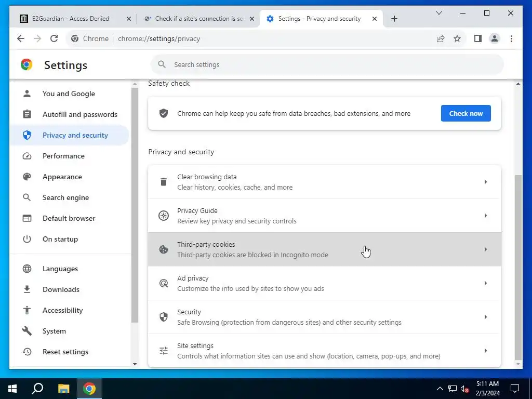Click the Search settings field

pyautogui.click(x=327, y=64)
